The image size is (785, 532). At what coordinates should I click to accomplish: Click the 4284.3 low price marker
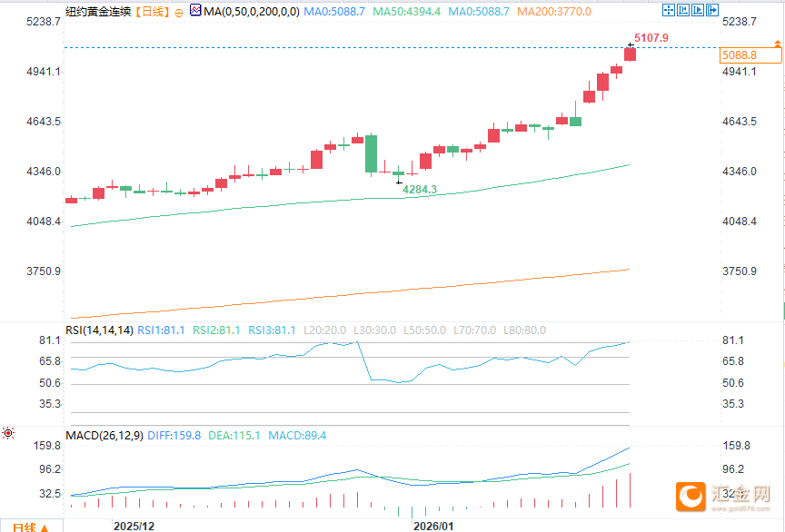pyautogui.click(x=420, y=189)
